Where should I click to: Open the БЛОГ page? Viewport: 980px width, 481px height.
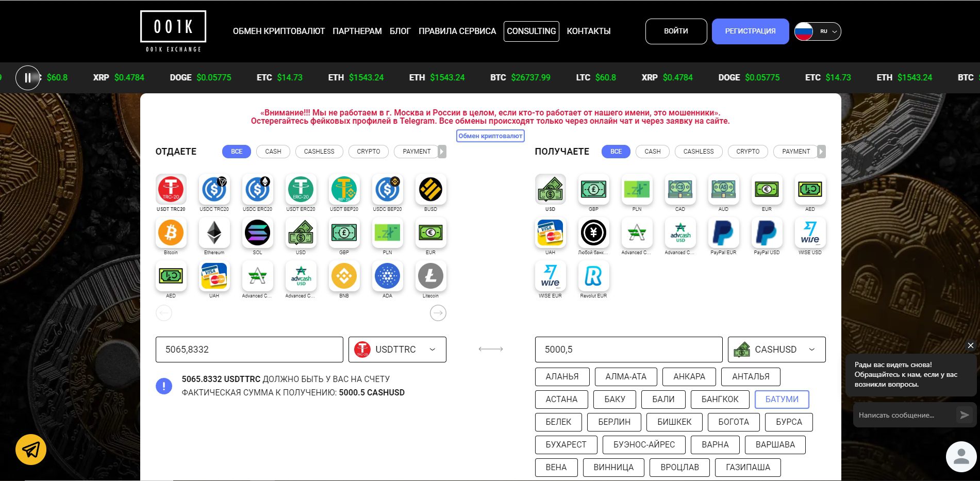coord(400,31)
